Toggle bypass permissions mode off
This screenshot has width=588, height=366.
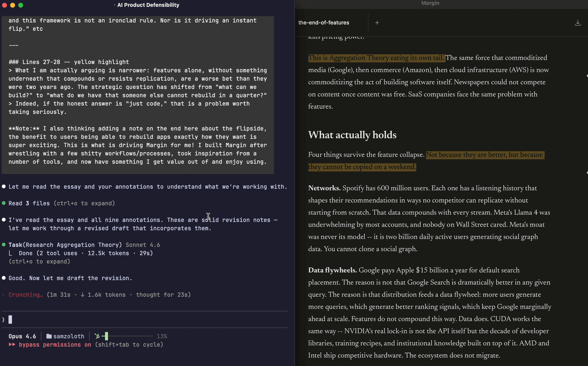pyautogui.click(x=55, y=344)
